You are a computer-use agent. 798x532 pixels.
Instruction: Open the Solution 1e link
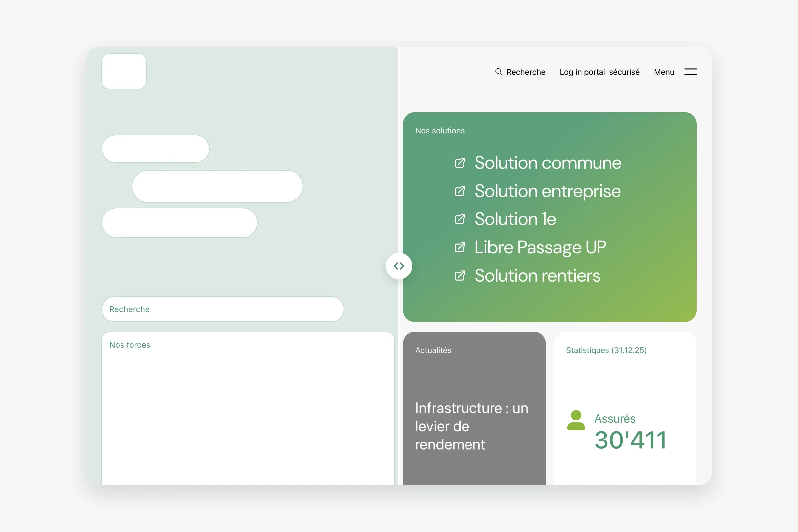515,219
